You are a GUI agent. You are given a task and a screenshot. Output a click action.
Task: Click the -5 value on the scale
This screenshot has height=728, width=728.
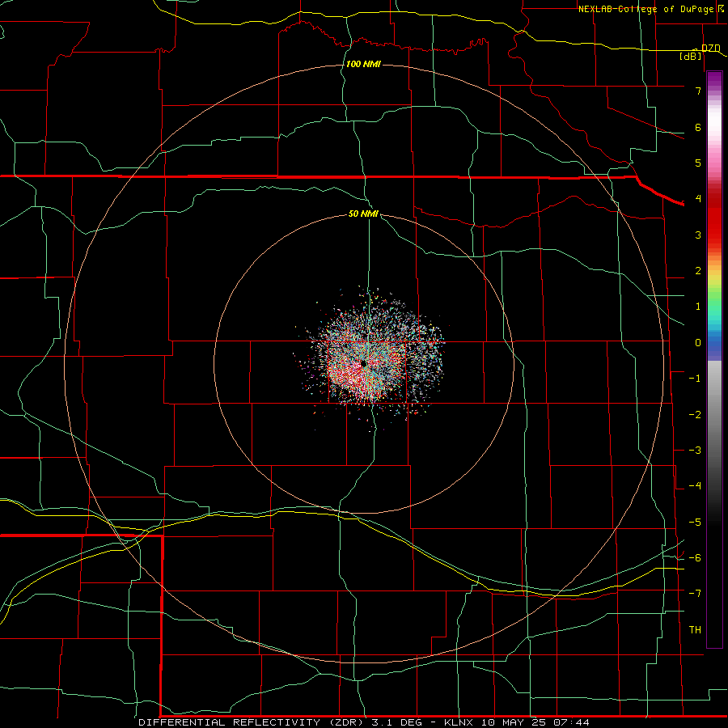point(695,523)
